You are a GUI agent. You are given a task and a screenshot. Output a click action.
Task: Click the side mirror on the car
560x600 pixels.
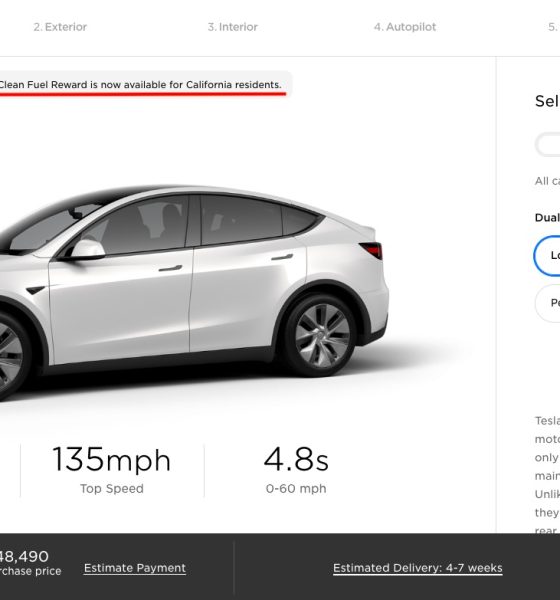[x=87, y=249]
